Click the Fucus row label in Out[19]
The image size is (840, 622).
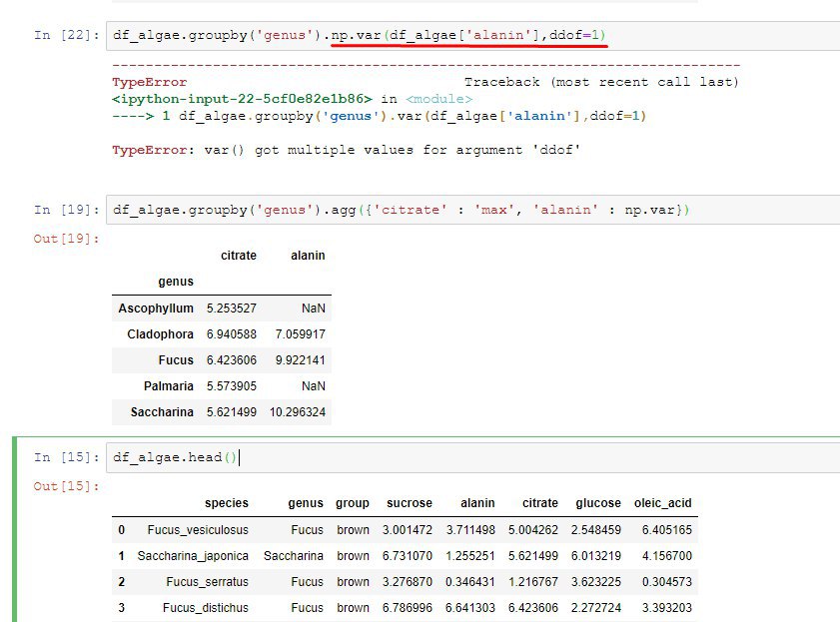(176, 360)
